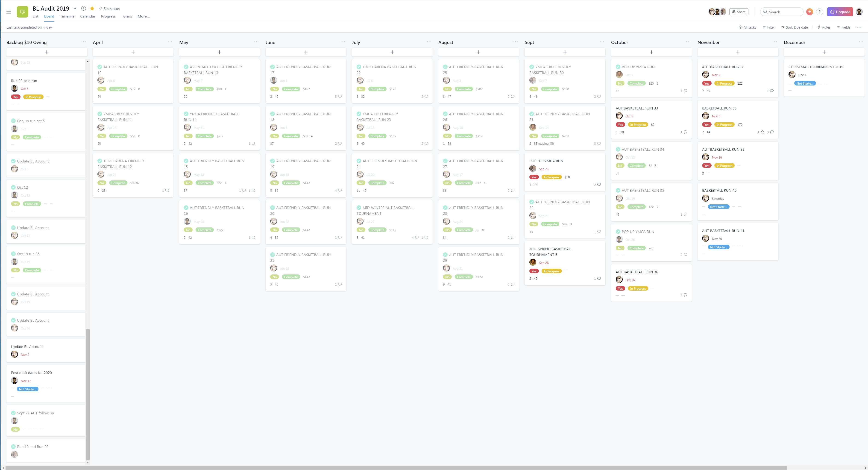The height and width of the screenshot is (471, 868).
Task: Toggle checkmark on AUT FRIENDLY BASKETBALL RUN 10
Action: [x=100, y=67]
